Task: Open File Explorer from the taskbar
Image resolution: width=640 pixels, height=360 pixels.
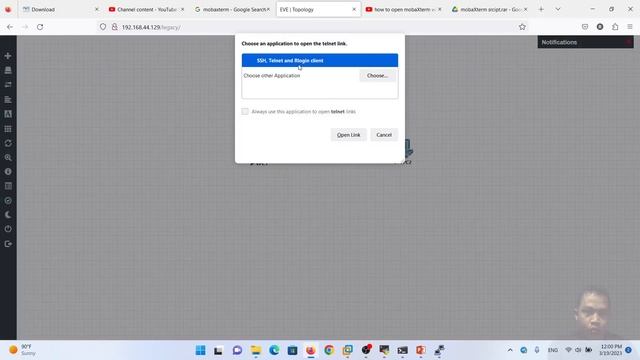Action: click(256, 350)
